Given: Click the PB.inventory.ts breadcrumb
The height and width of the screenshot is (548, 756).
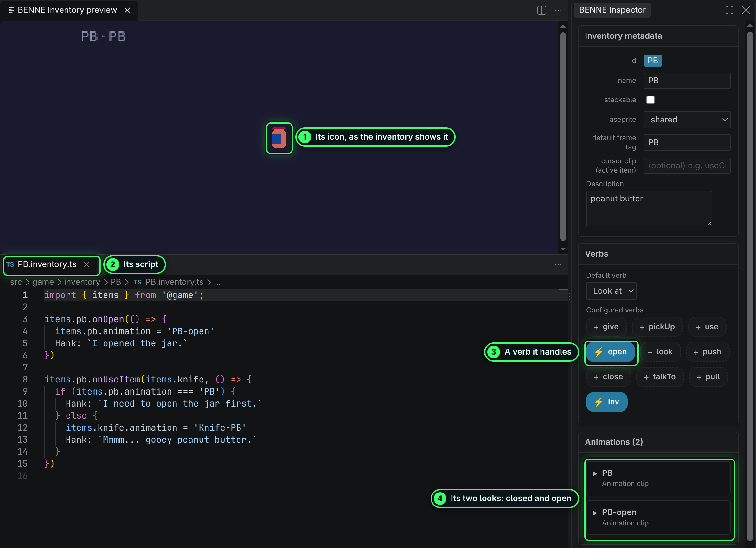Looking at the screenshot, I should pos(174,282).
